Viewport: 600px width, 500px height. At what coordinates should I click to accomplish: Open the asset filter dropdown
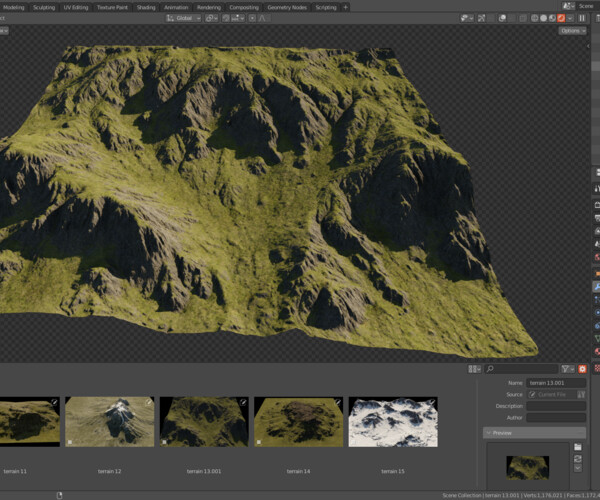(x=568, y=369)
